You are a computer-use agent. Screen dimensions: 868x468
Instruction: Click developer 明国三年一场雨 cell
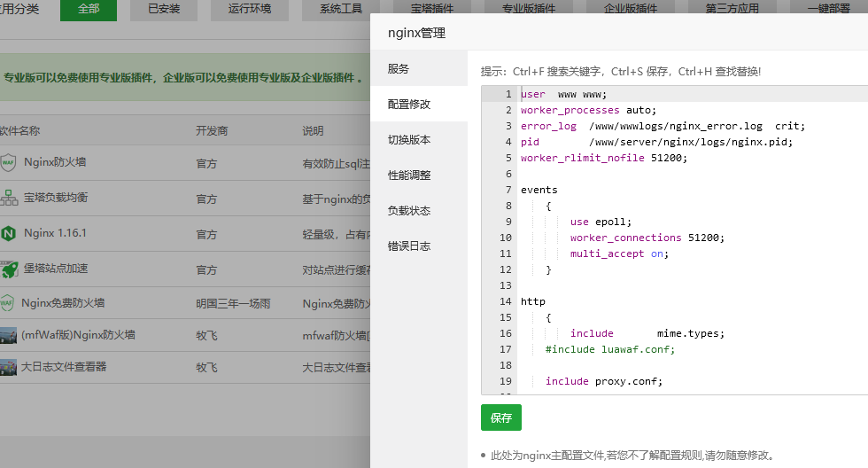click(233, 303)
